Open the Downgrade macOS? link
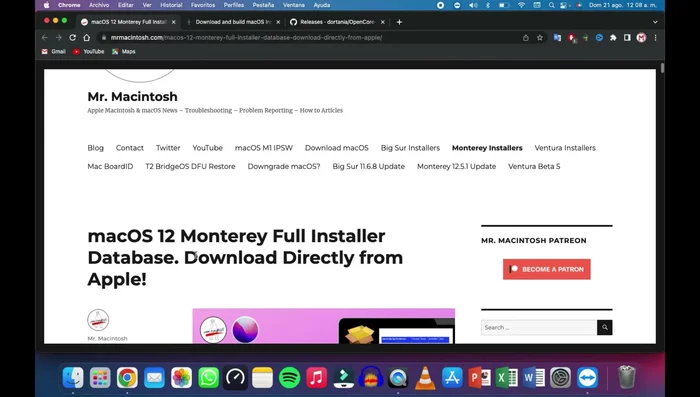Screen dimensions: 700x397 point(284,166)
